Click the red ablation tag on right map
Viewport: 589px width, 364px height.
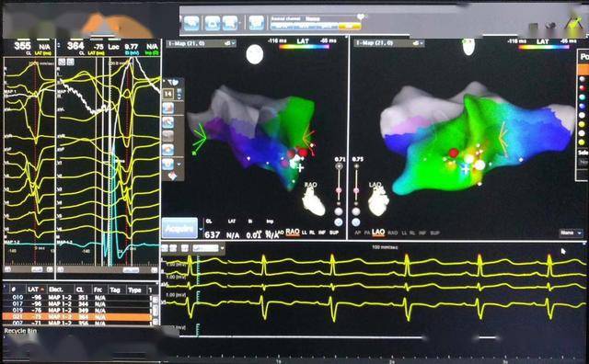[x=454, y=153]
